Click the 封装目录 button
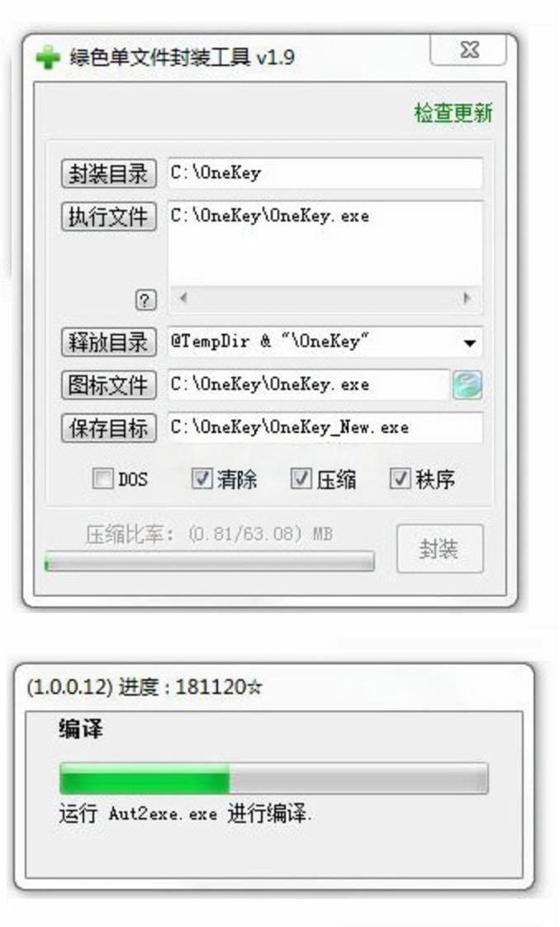Image resolution: width=560 pixels, height=927 pixels. (x=109, y=174)
